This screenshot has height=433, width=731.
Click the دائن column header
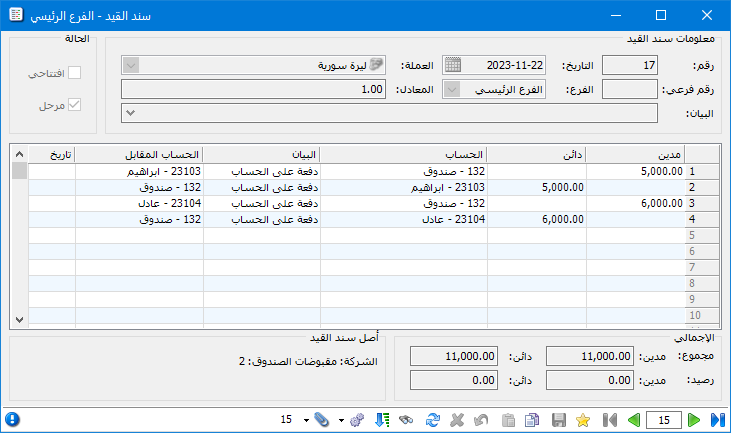coord(537,154)
